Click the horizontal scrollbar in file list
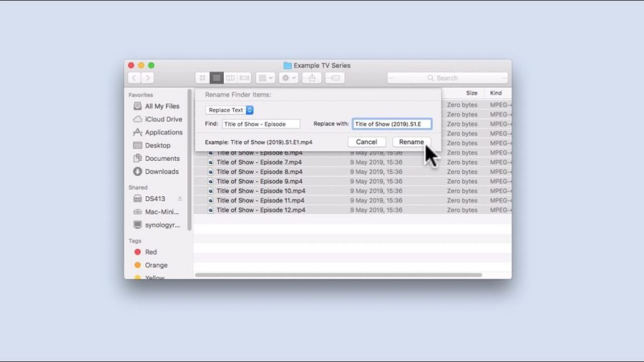Viewport: 644px width, 362px height. [x=338, y=275]
